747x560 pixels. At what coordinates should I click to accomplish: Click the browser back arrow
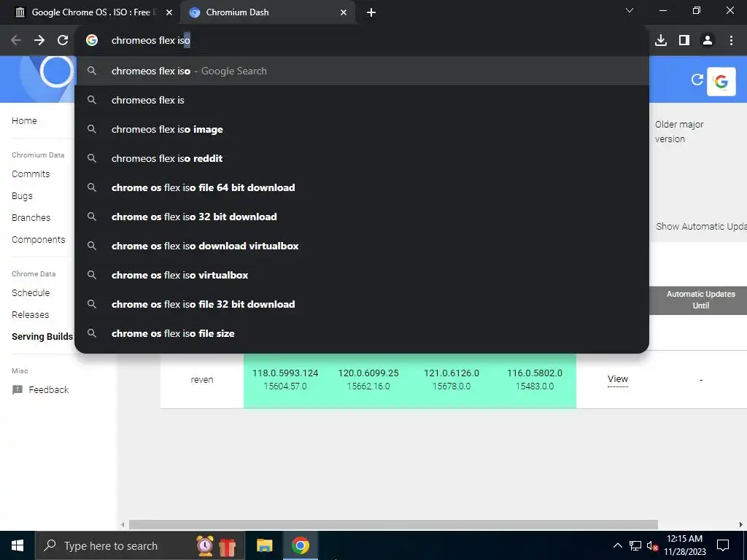[x=16, y=41]
